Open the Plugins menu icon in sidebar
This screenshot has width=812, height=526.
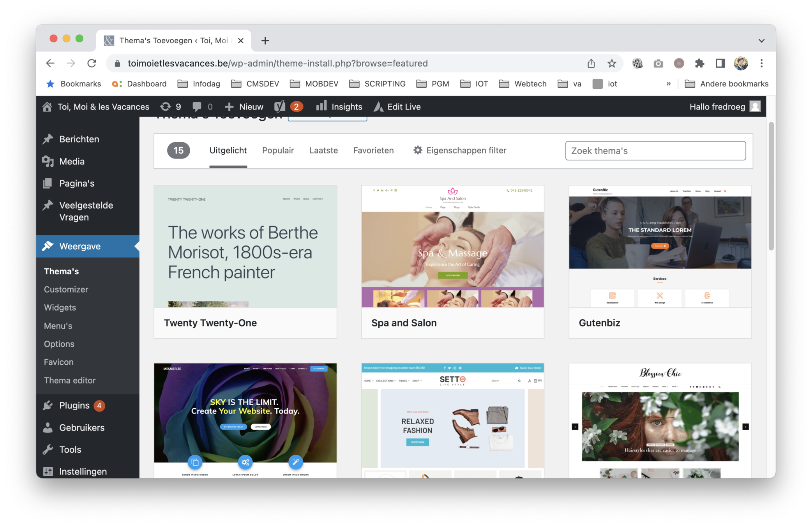[48, 406]
